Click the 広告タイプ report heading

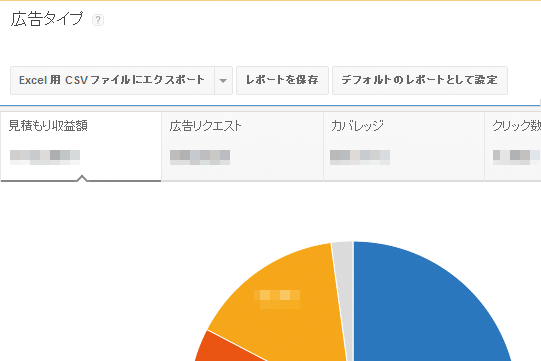tap(47, 19)
